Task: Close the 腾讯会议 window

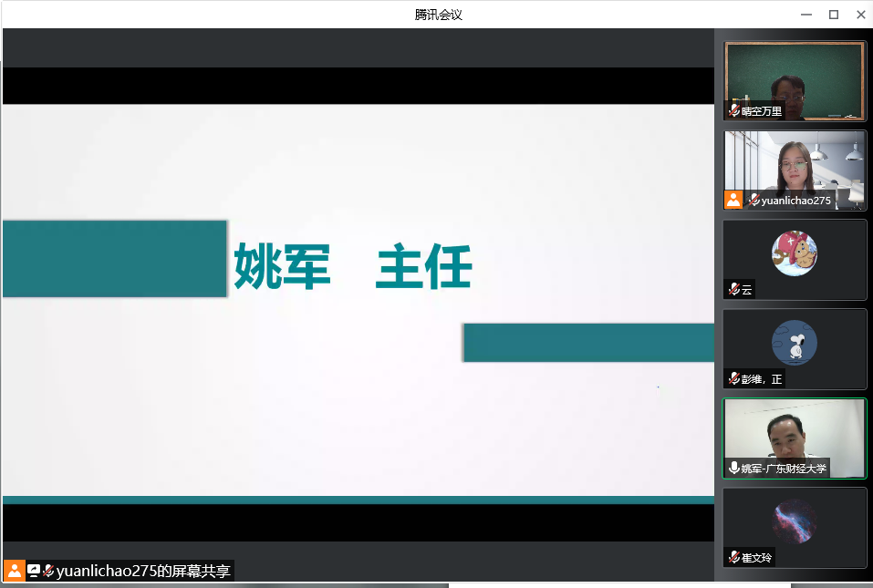Action: pyautogui.click(x=861, y=15)
